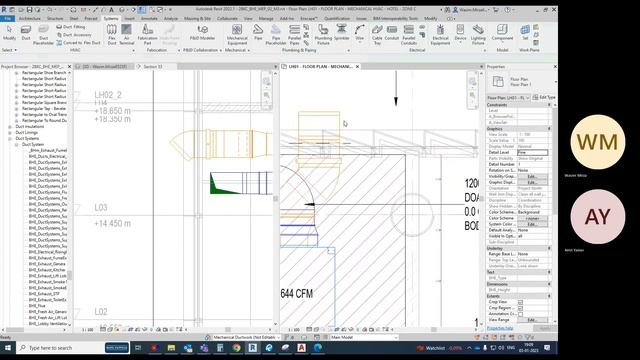640x360 pixels.
Task: Select the Parallel Pipes tool
Action: 294,34
